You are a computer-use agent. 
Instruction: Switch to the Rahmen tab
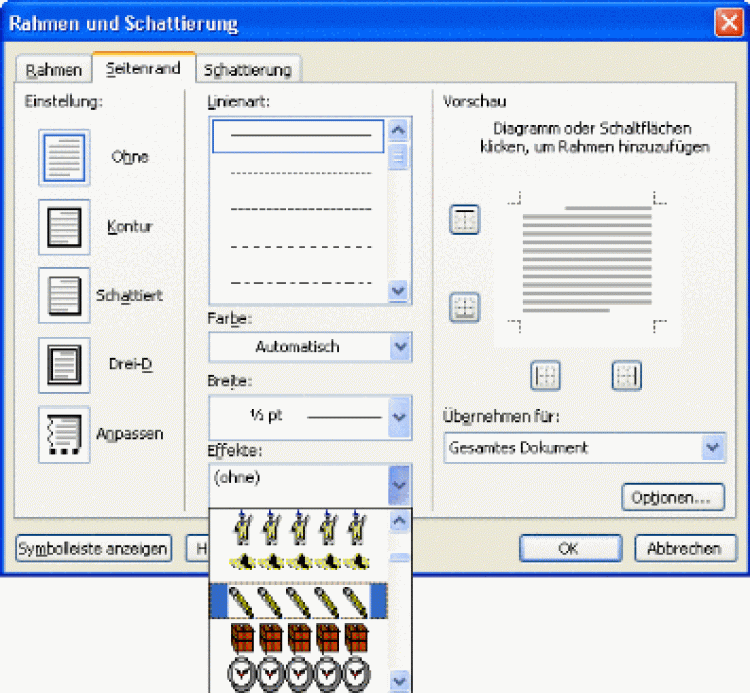pos(53,69)
